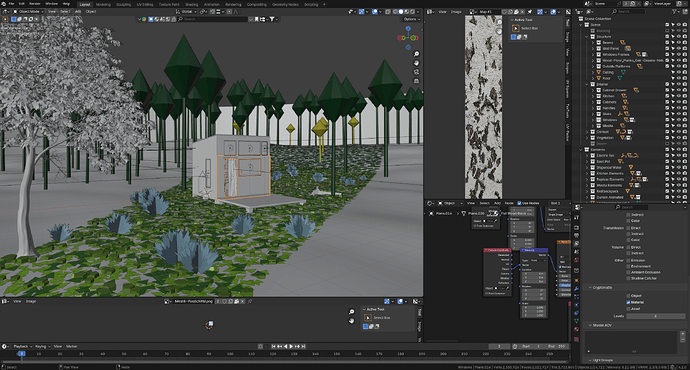Open the Object properties tab
Screen dimensions: 690x370
click(x=576, y=280)
